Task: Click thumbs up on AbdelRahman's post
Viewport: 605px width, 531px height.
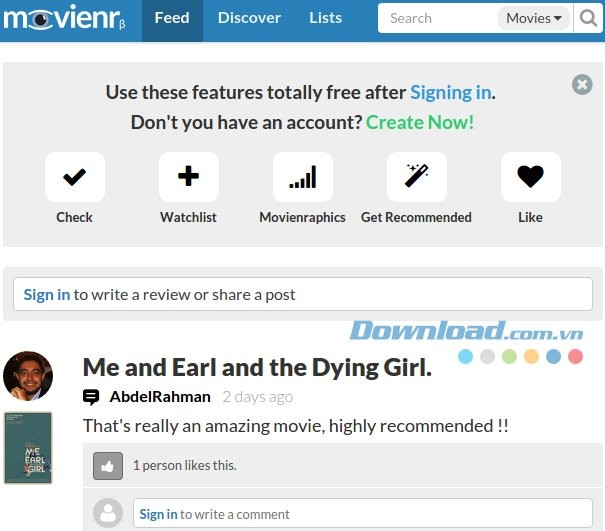Action: pos(108,466)
